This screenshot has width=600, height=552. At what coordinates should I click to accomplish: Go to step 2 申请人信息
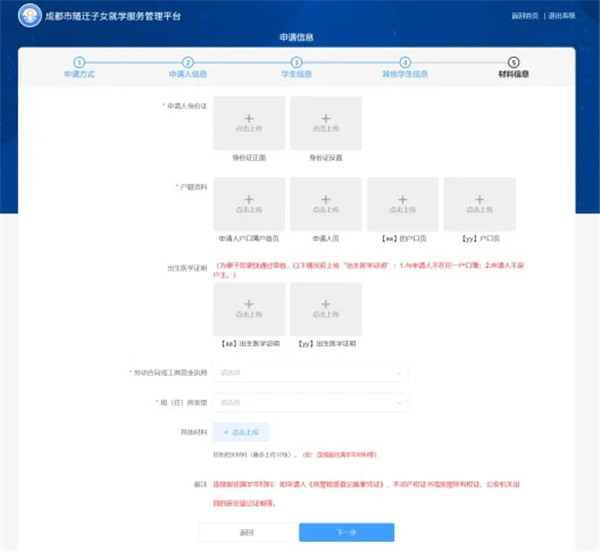click(188, 68)
